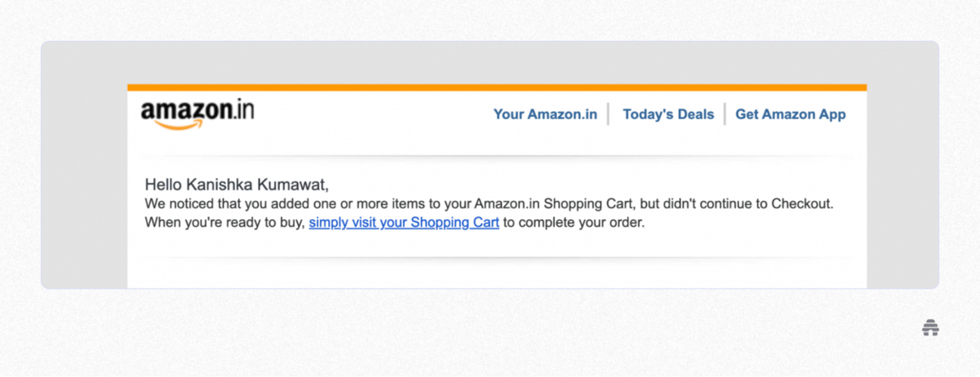Screen dimensions: 980x377
Task: Click the text "When you're ready to buy,"
Action: pos(225,223)
